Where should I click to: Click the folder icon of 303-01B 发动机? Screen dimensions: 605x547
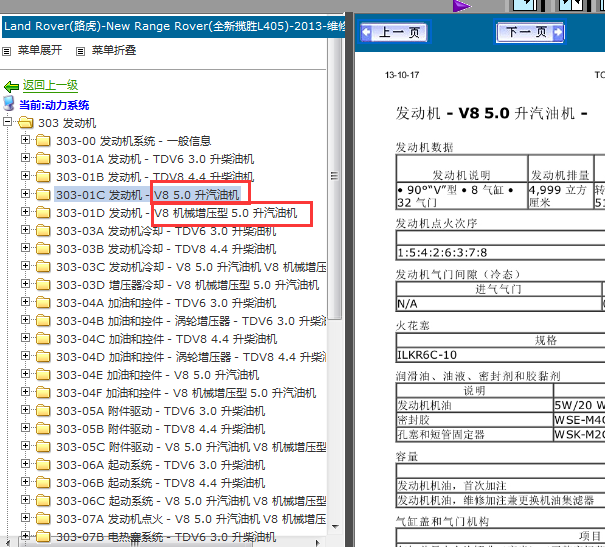coord(43,177)
